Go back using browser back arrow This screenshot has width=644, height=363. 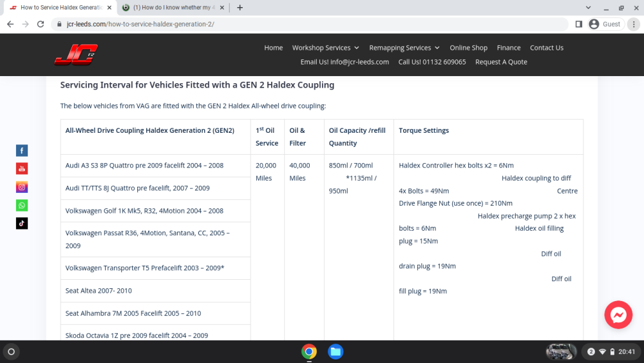pos(10,25)
